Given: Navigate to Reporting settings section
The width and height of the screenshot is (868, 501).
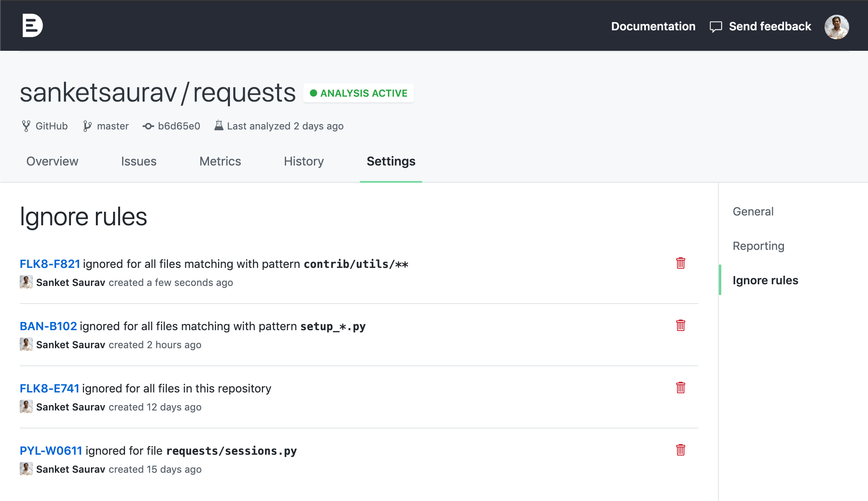Looking at the screenshot, I should [758, 246].
